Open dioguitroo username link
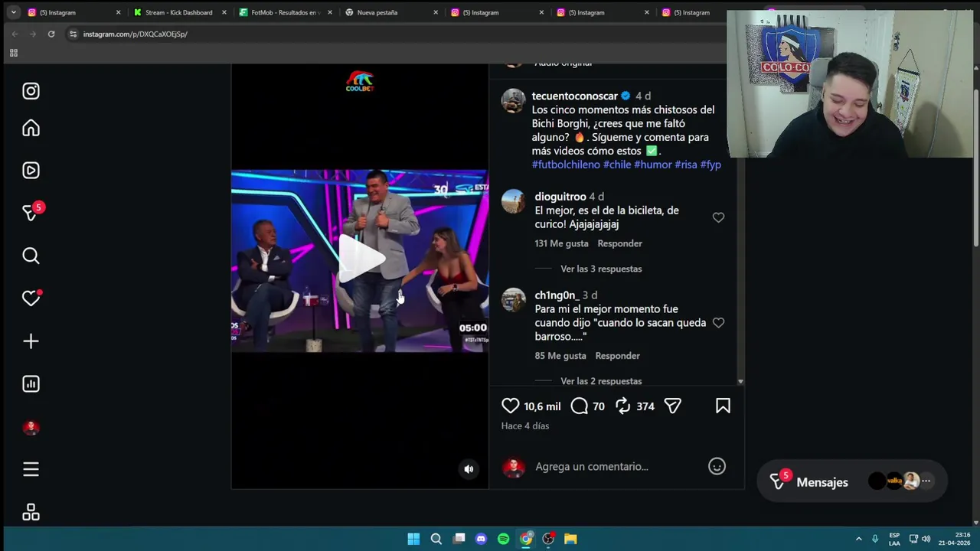 click(560, 197)
